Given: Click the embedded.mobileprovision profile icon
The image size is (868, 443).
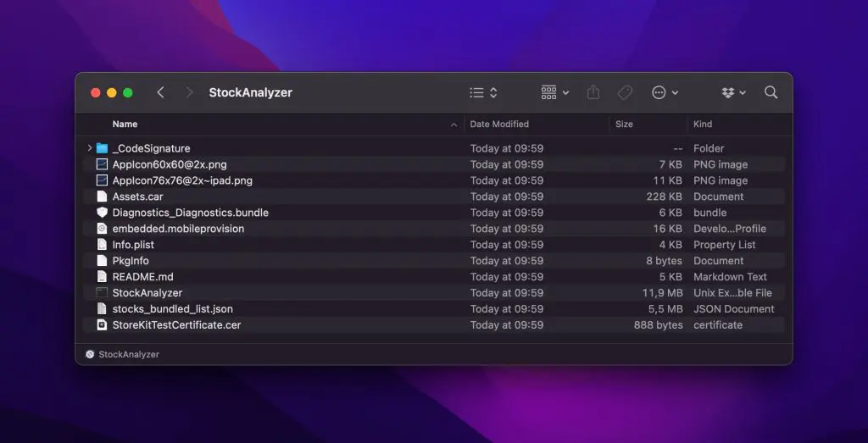Looking at the screenshot, I should point(102,229).
